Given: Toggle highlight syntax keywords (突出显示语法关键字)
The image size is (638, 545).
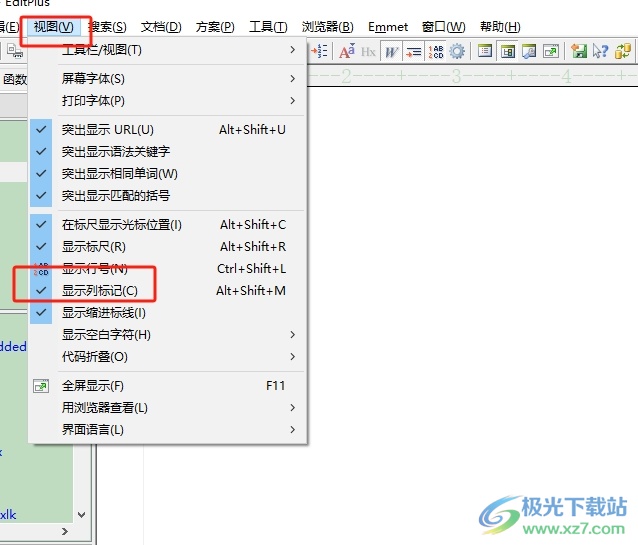Looking at the screenshot, I should (168, 151).
